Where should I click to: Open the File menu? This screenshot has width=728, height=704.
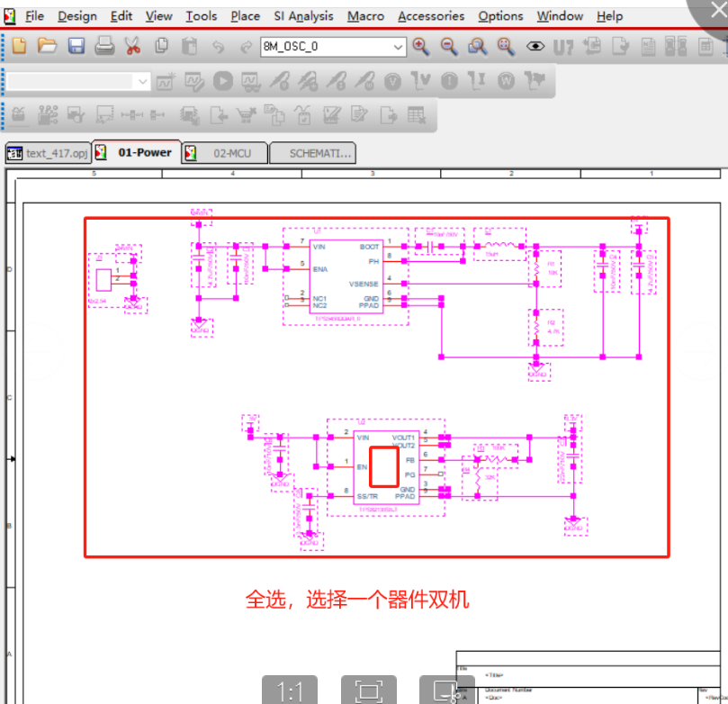click(x=34, y=16)
